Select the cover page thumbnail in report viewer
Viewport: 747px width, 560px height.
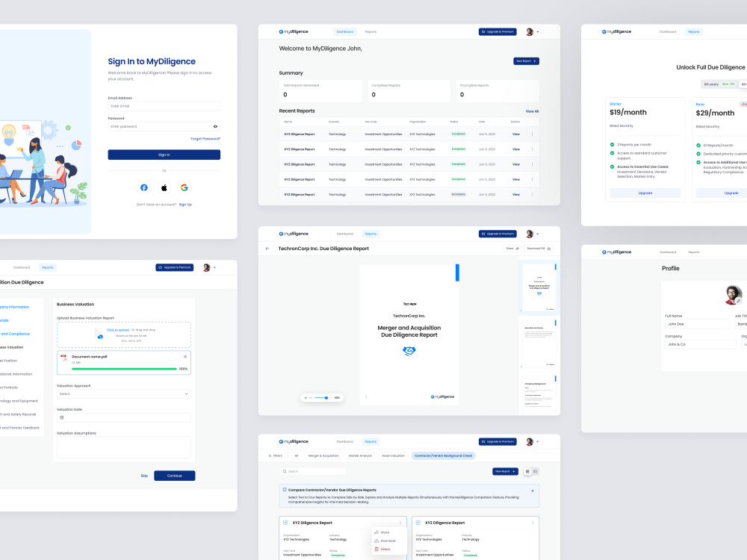539,287
